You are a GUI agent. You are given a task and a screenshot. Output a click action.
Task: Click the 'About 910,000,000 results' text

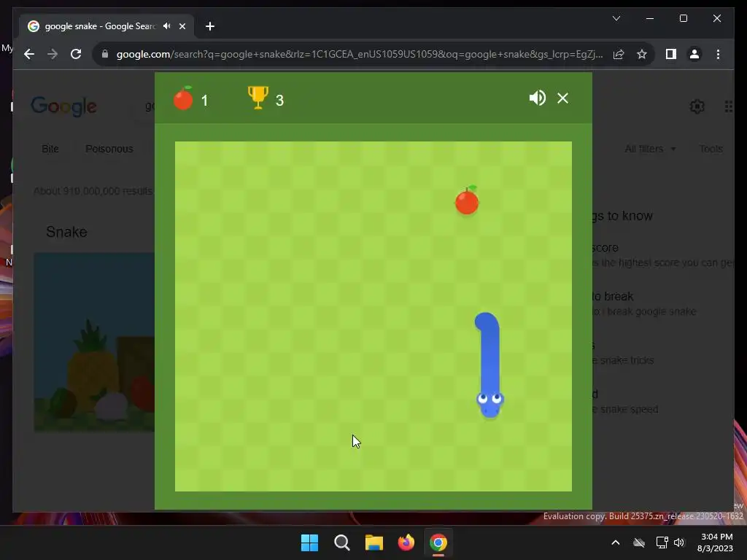pos(93,191)
